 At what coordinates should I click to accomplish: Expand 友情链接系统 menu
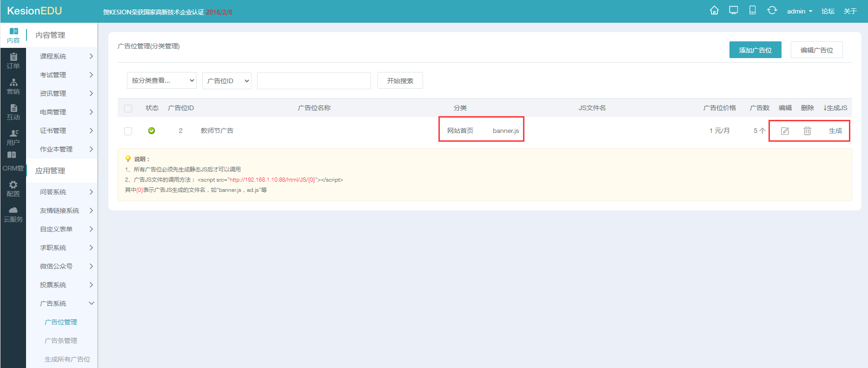point(62,210)
